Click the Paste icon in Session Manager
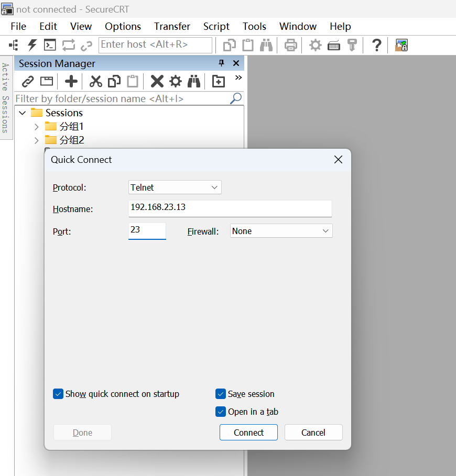 click(x=133, y=81)
